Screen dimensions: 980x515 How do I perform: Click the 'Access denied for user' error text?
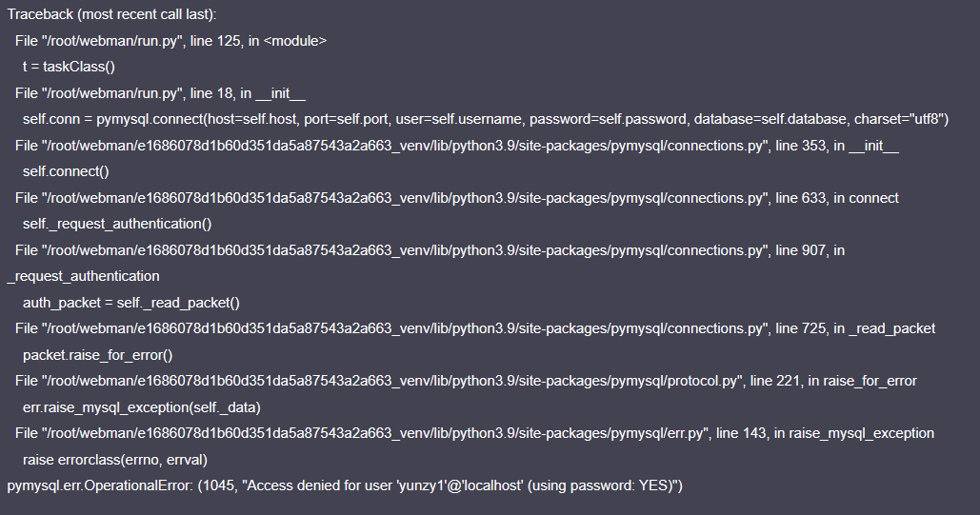320,485
